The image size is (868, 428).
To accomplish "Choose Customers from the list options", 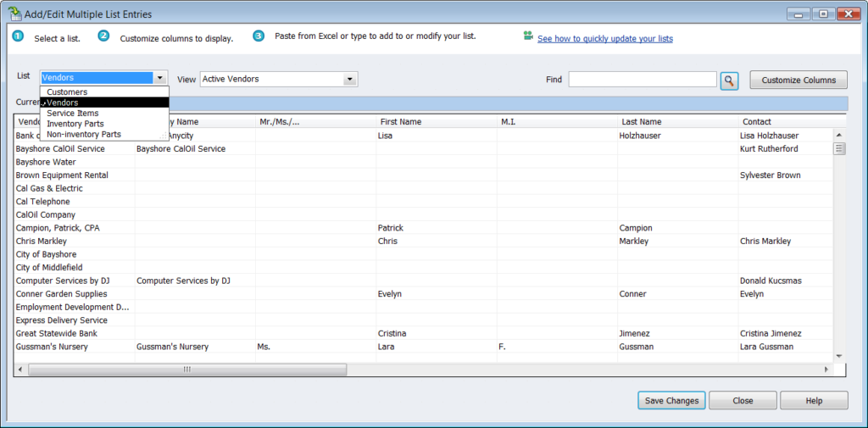I will (x=67, y=92).
